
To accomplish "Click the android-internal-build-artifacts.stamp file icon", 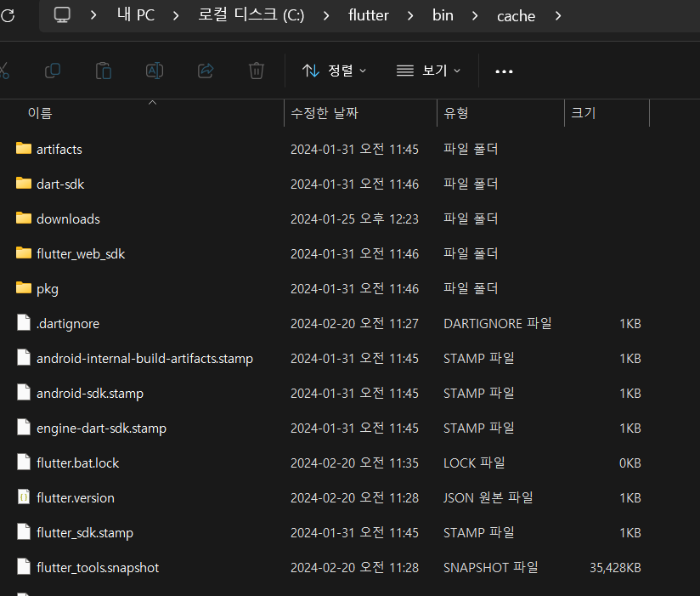I will (24, 357).
